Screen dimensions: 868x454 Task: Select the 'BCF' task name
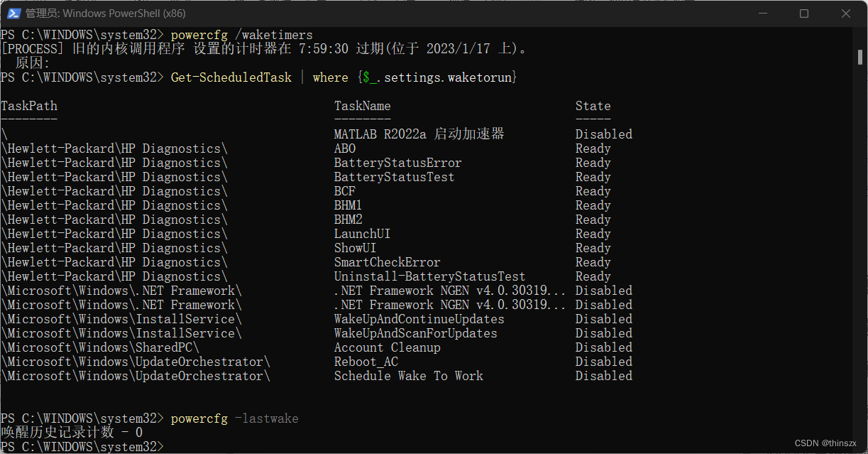pyautogui.click(x=345, y=191)
